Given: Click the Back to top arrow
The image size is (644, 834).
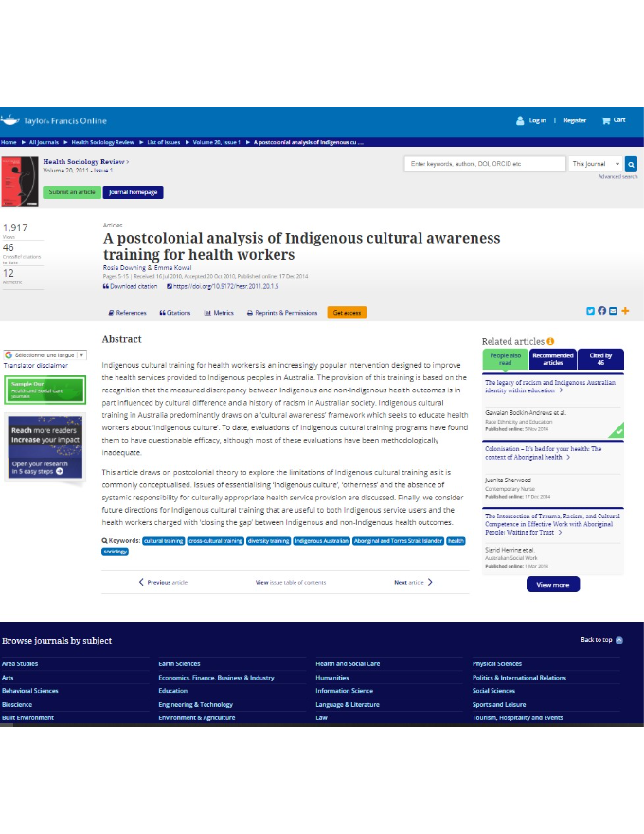Looking at the screenshot, I should click(619, 640).
